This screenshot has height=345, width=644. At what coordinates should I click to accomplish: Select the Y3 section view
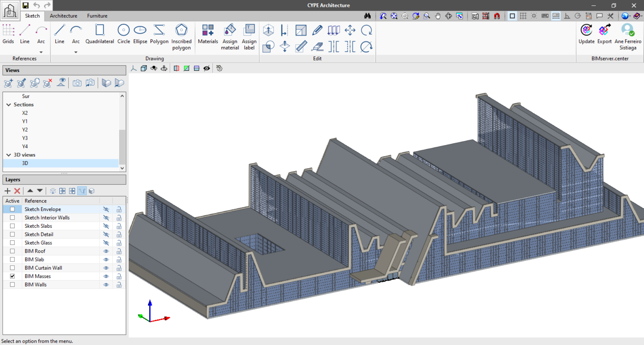tap(25, 138)
